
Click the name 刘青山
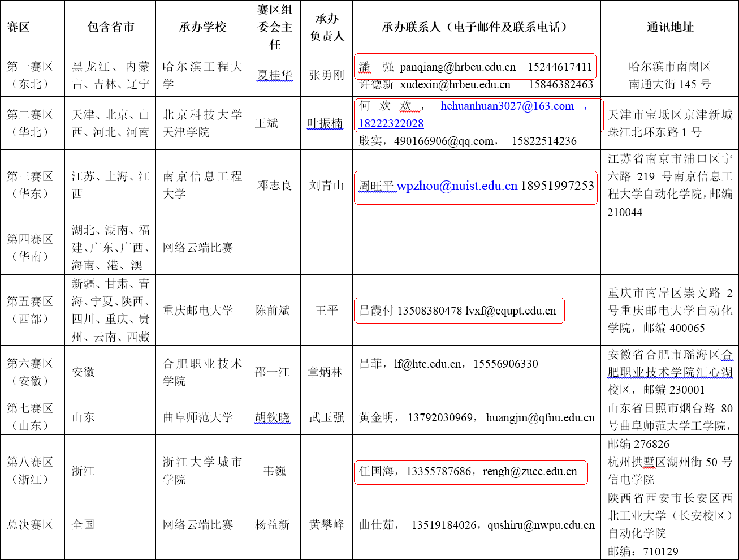326,185
